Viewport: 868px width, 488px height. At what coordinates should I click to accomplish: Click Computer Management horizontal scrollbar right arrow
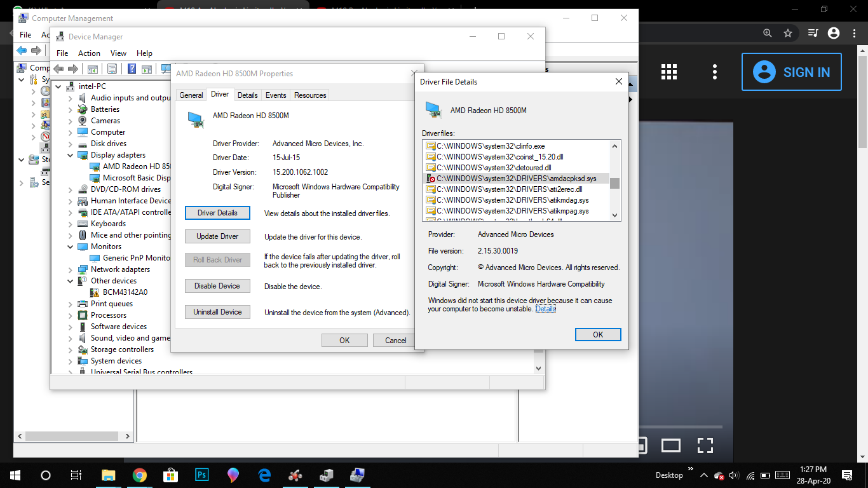(x=127, y=437)
